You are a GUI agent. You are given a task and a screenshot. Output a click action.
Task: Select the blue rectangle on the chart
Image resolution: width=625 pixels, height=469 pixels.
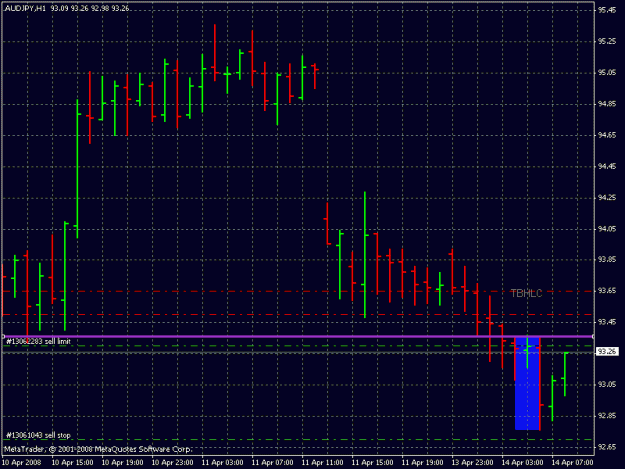[x=527, y=383]
